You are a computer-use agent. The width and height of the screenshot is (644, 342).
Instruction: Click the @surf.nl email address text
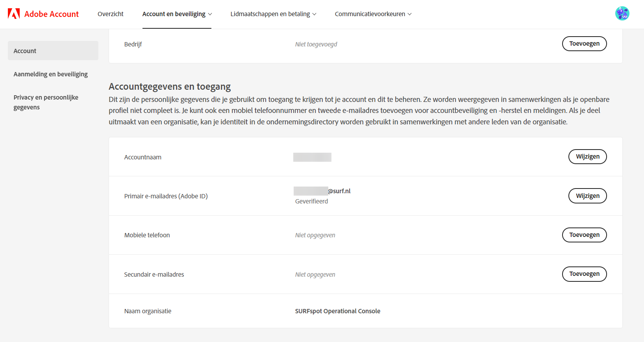(339, 191)
